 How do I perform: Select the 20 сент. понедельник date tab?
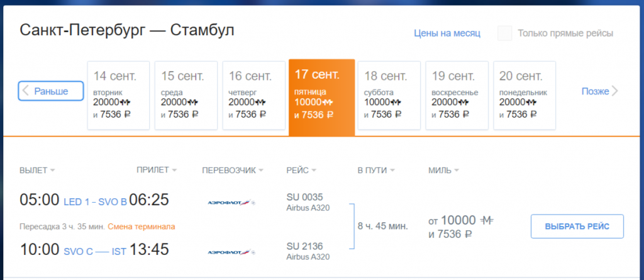(525, 96)
